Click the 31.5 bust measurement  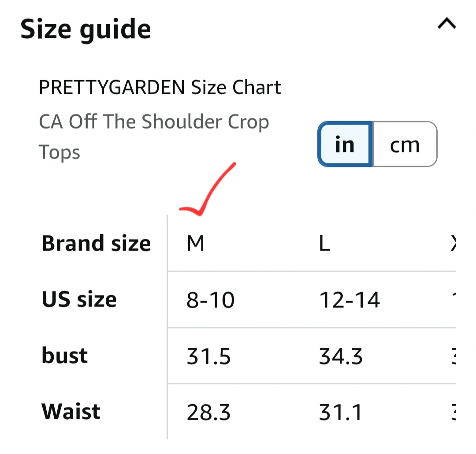(x=208, y=356)
